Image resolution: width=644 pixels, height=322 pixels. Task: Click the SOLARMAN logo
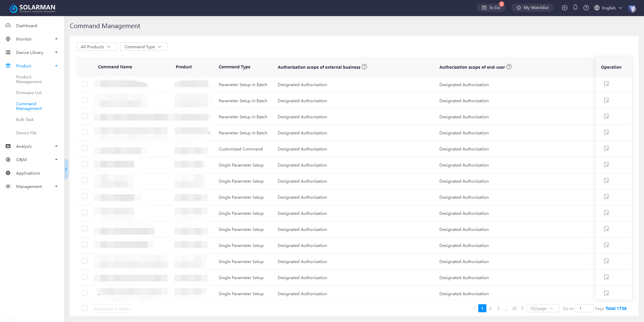[33, 8]
